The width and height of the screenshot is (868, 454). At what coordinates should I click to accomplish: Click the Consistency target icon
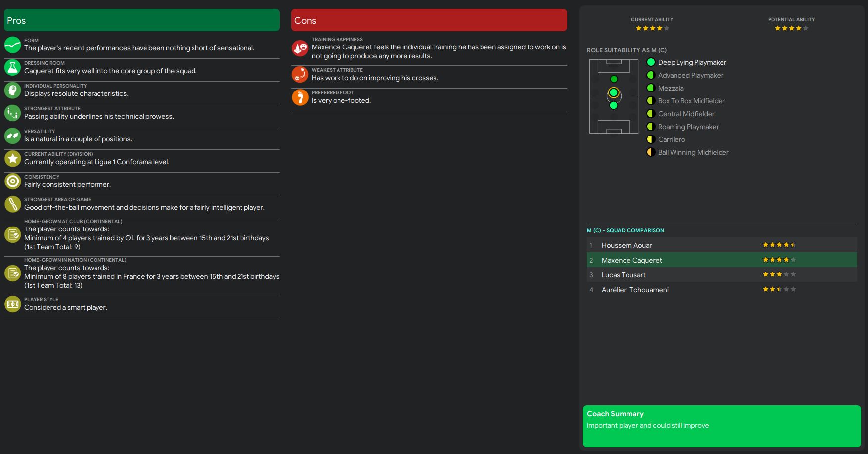(13, 181)
